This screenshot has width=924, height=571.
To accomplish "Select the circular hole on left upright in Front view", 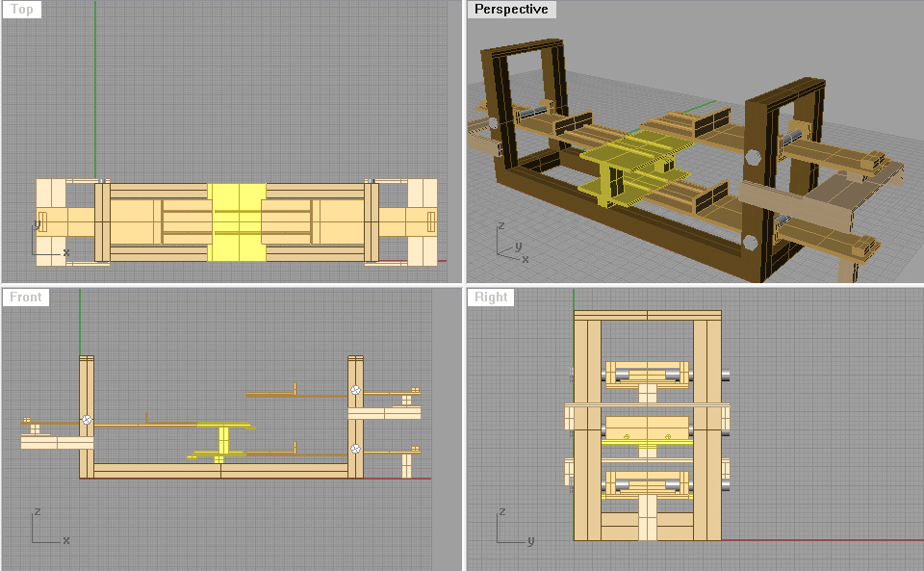I will pos(87,420).
